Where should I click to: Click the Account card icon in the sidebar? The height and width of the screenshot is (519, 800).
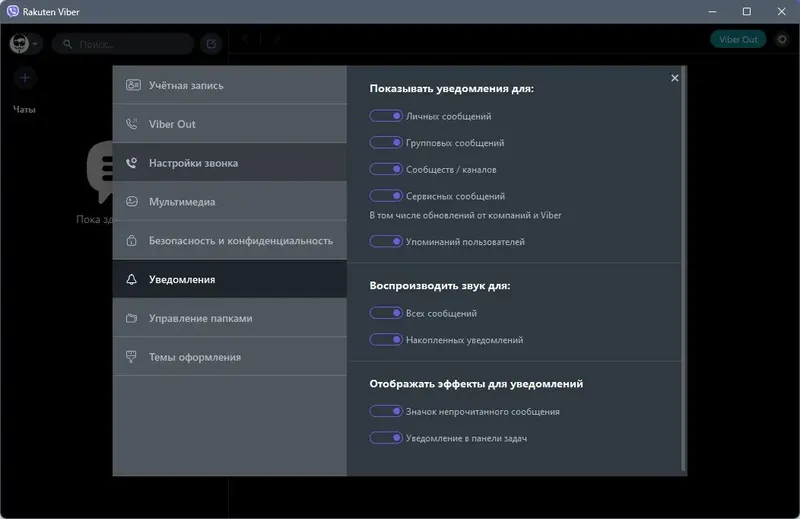(133, 85)
